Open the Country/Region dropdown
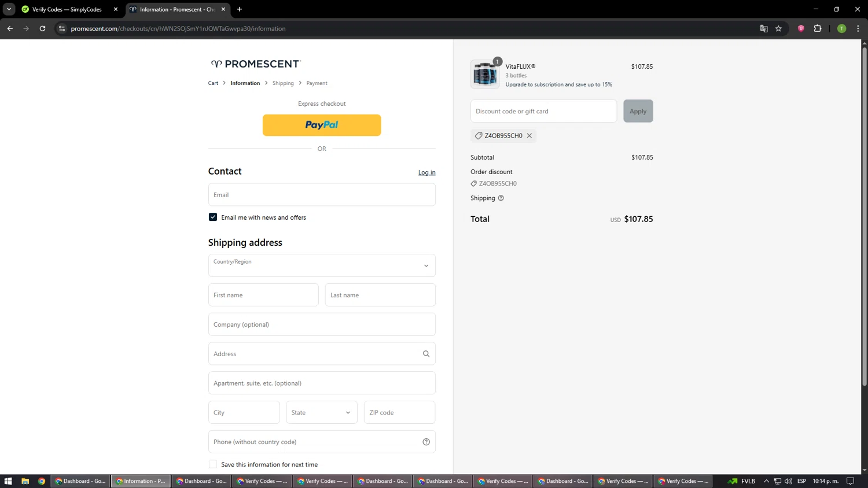 (x=322, y=265)
